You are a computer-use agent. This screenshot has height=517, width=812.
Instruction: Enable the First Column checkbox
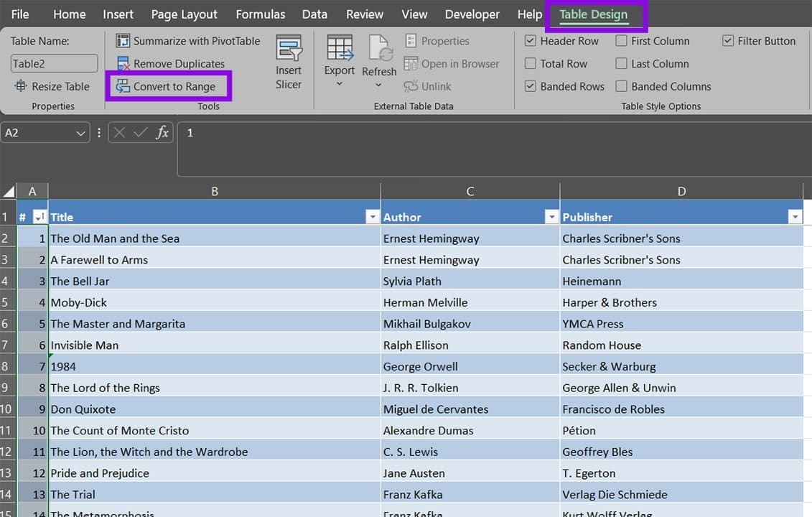point(622,40)
